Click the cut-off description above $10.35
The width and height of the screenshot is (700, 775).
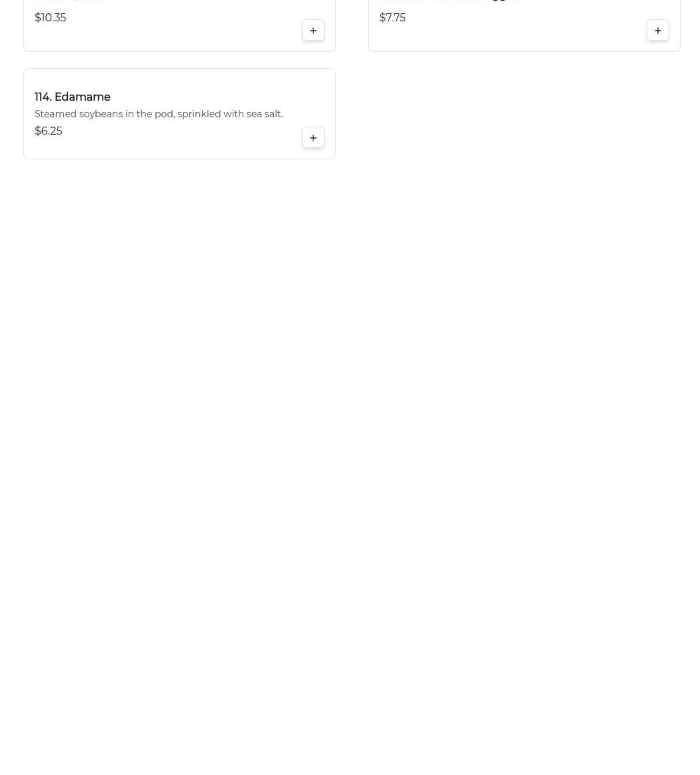[69, 1]
